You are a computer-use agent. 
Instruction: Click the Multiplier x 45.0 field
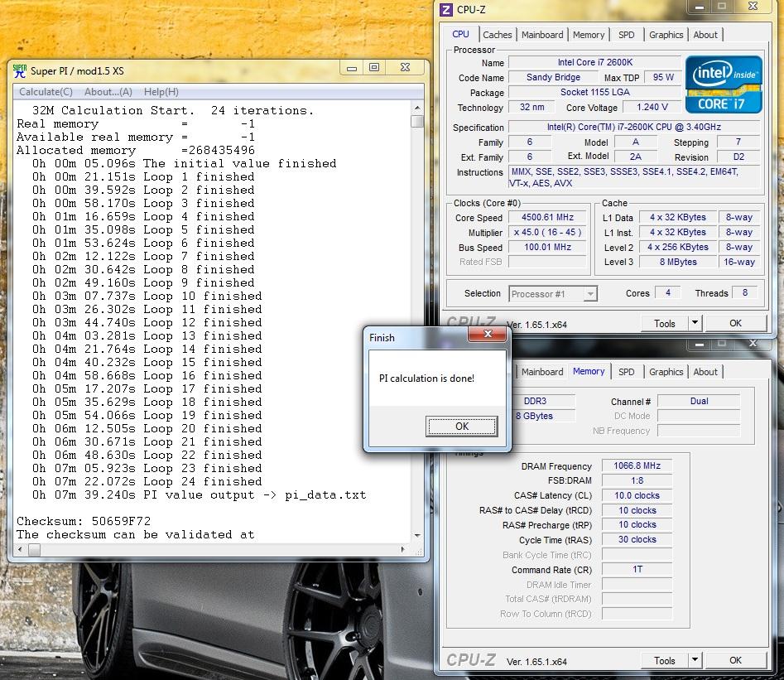(x=547, y=232)
